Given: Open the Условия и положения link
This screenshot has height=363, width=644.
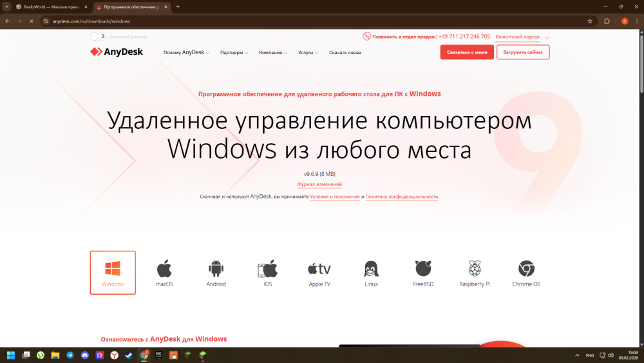Looking at the screenshot, I should coord(335,197).
